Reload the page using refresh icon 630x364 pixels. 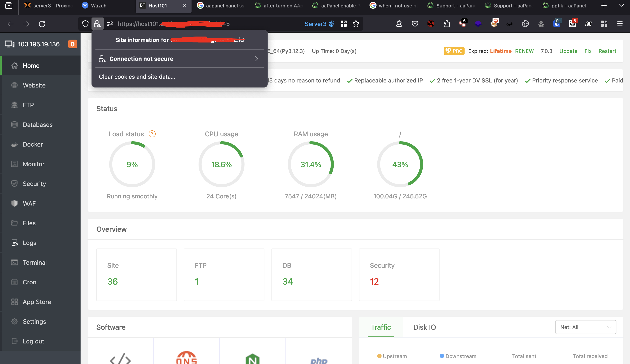[x=42, y=24]
